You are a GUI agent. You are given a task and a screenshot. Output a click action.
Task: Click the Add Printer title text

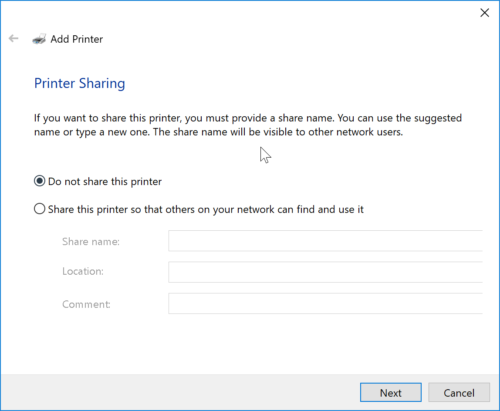click(76, 39)
